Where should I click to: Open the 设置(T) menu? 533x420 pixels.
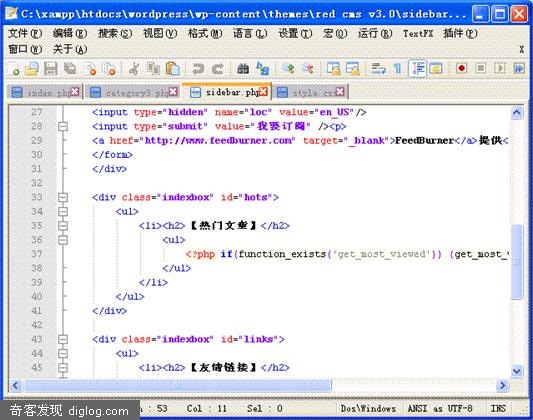coord(295,33)
